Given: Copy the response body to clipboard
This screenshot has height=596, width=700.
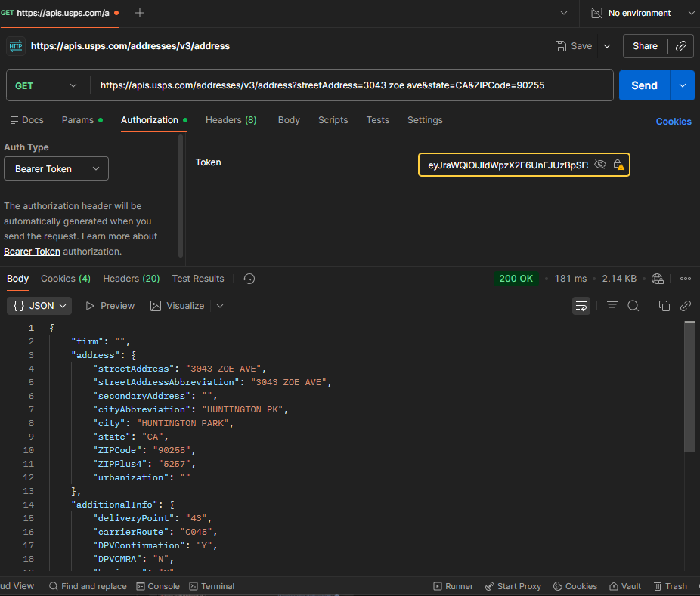Looking at the screenshot, I should 664,306.
